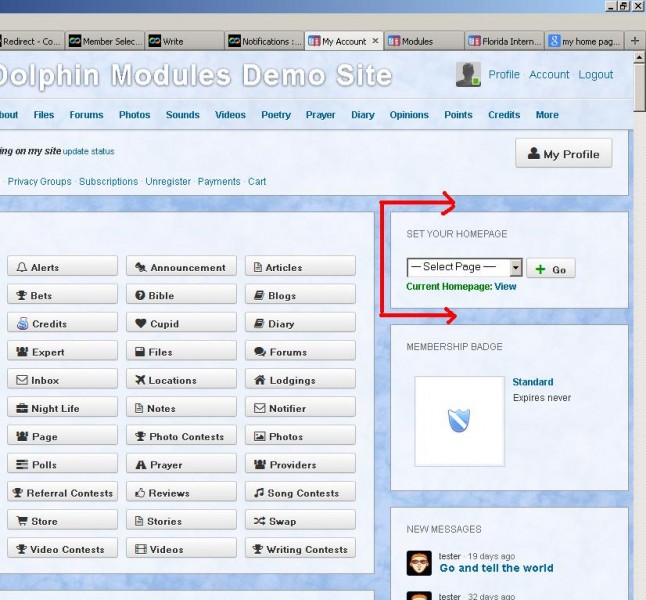Viewport: 646px width, 600px height.
Task: Open message Go and tell the world
Action: pyautogui.click(x=496, y=568)
